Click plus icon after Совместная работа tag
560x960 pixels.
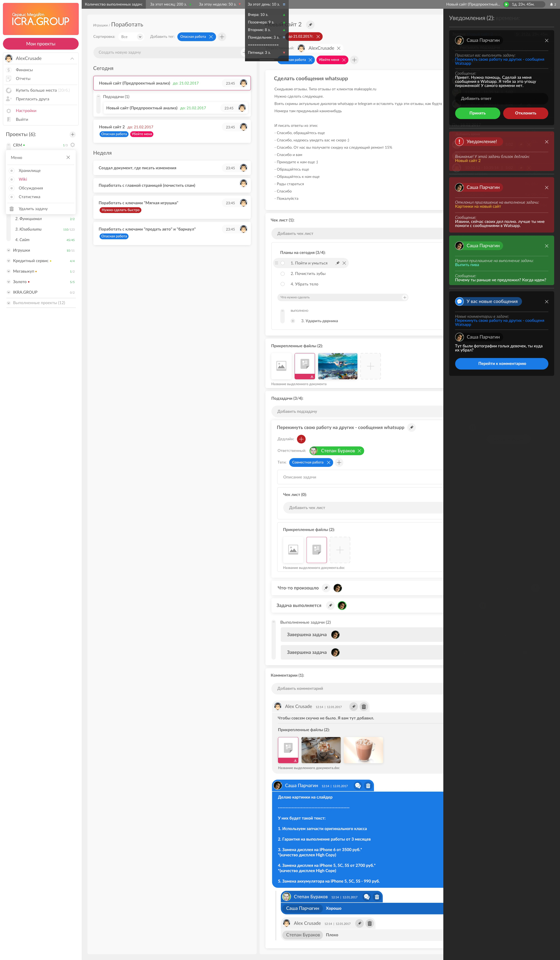[x=339, y=462]
